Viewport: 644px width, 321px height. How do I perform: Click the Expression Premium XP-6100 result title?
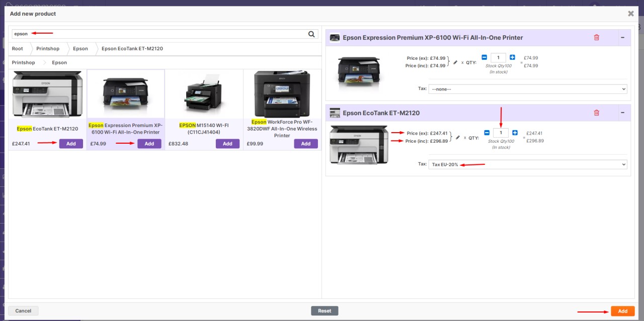126,129
